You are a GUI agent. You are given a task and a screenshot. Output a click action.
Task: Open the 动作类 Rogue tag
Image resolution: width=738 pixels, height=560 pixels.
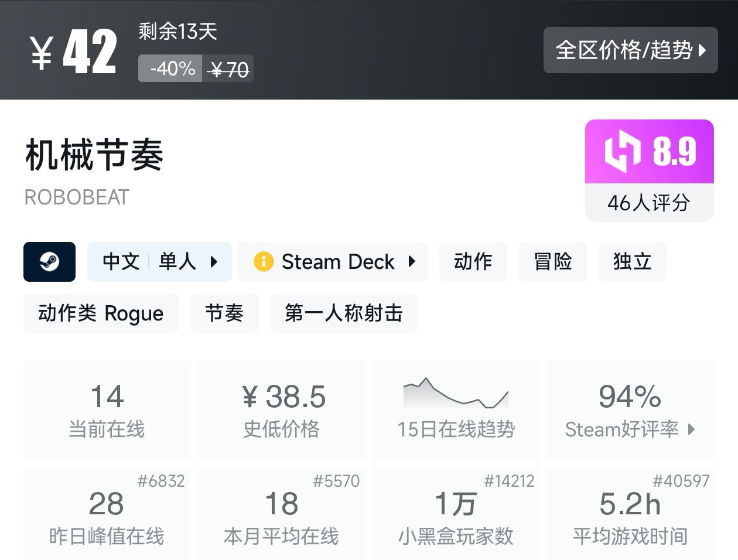coord(101,313)
